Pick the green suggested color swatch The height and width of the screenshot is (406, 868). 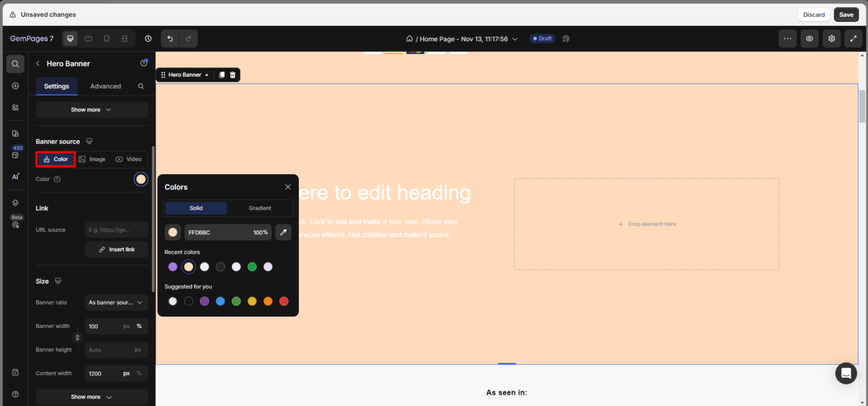pyautogui.click(x=236, y=301)
